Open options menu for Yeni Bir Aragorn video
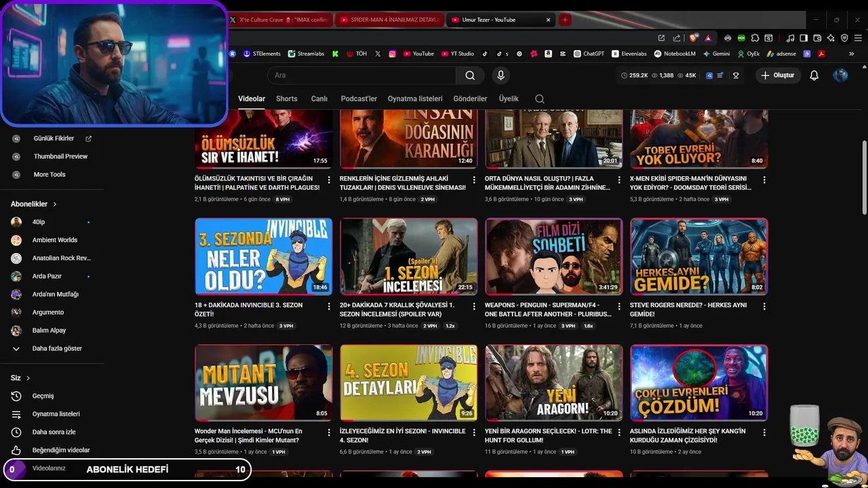 click(619, 432)
